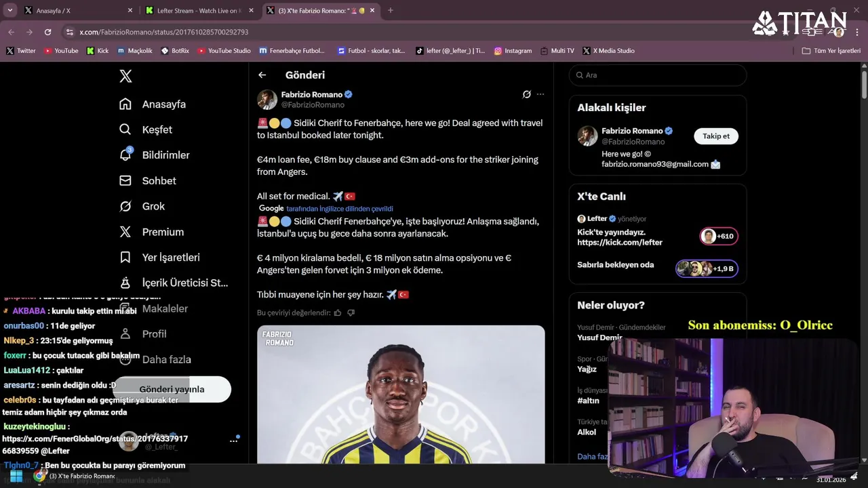The height and width of the screenshot is (488, 868).
Task: Open Lefter's live Kick'te yayındayız space
Action: [x=620, y=237]
